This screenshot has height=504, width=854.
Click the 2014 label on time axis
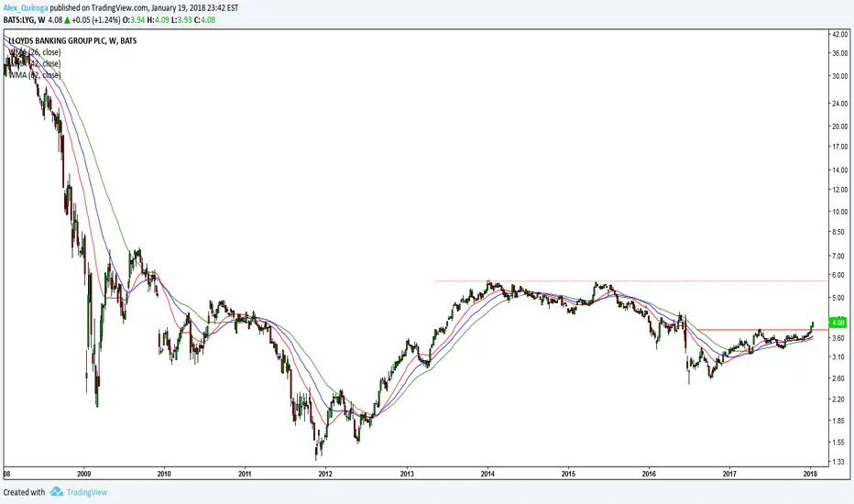pos(488,474)
